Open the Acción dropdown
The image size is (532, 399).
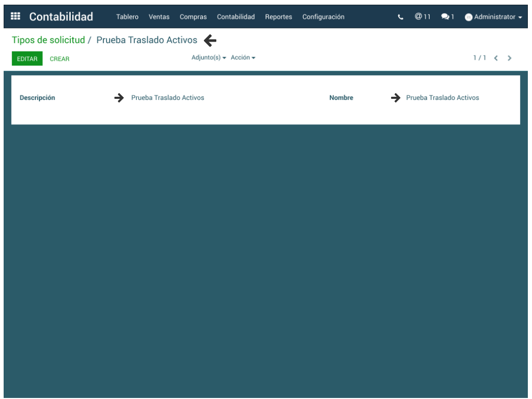click(x=243, y=58)
